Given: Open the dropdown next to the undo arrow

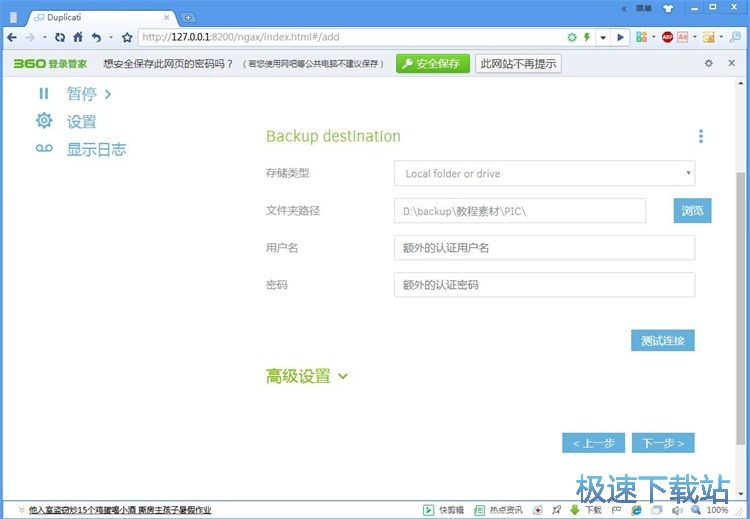Looking at the screenshot, I should 110,37.
